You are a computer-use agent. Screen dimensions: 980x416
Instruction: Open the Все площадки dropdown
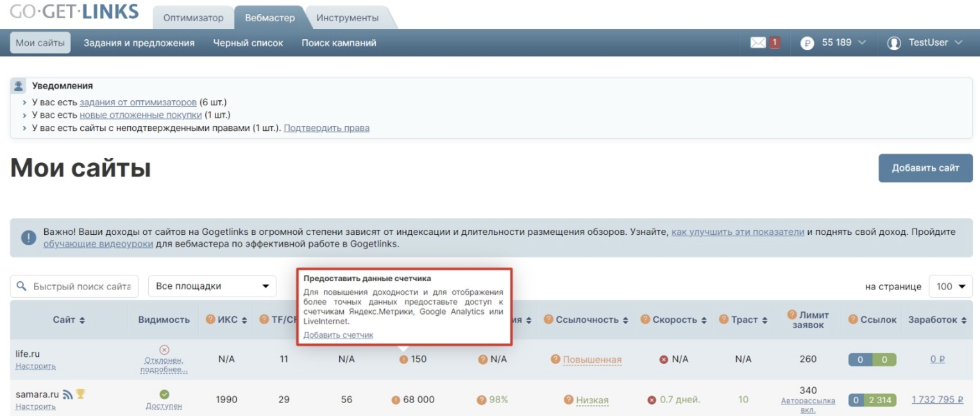click(x=212, y=286)
